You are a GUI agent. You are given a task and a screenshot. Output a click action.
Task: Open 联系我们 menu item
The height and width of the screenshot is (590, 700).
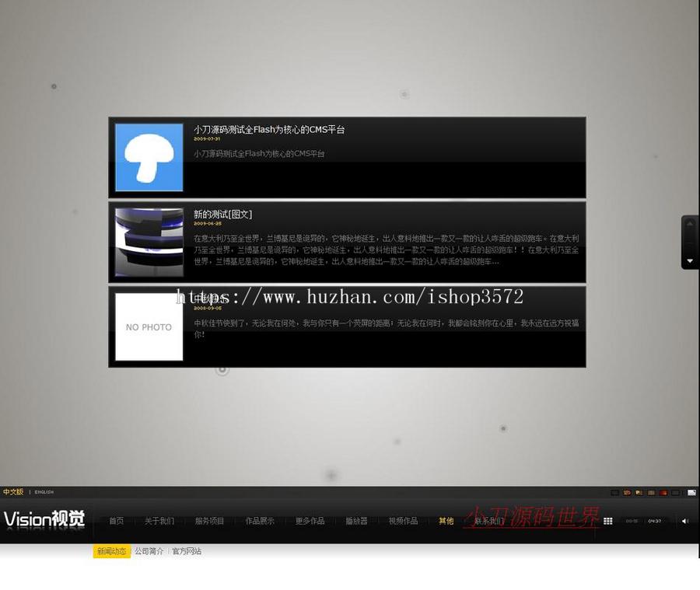[489, 521]
